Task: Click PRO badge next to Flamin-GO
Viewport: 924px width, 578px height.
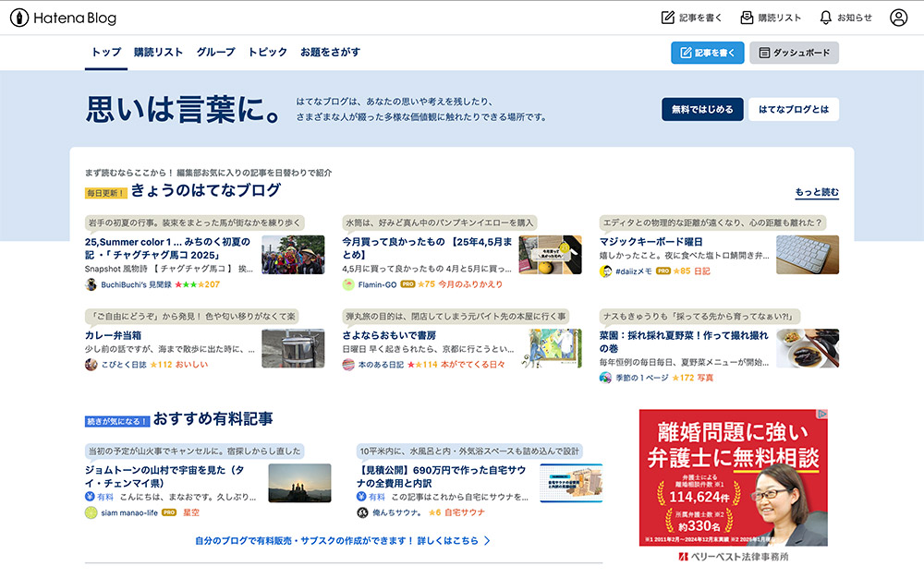Action: coord(407,284)
